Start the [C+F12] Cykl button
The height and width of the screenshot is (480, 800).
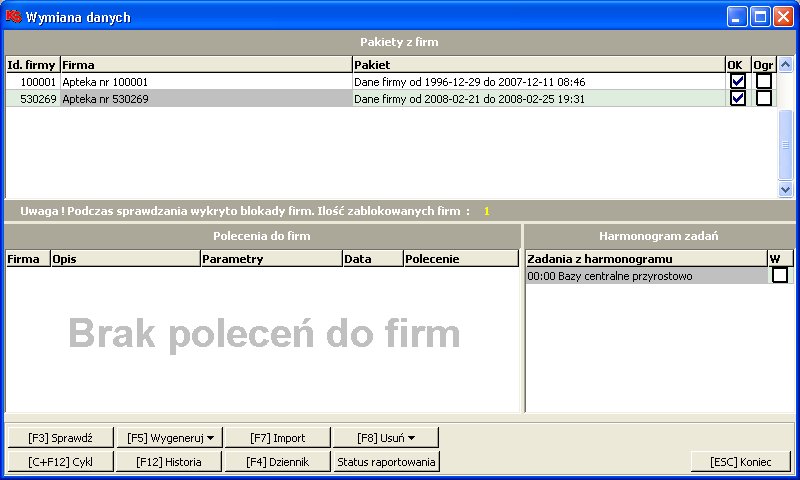tap(60, 462)
